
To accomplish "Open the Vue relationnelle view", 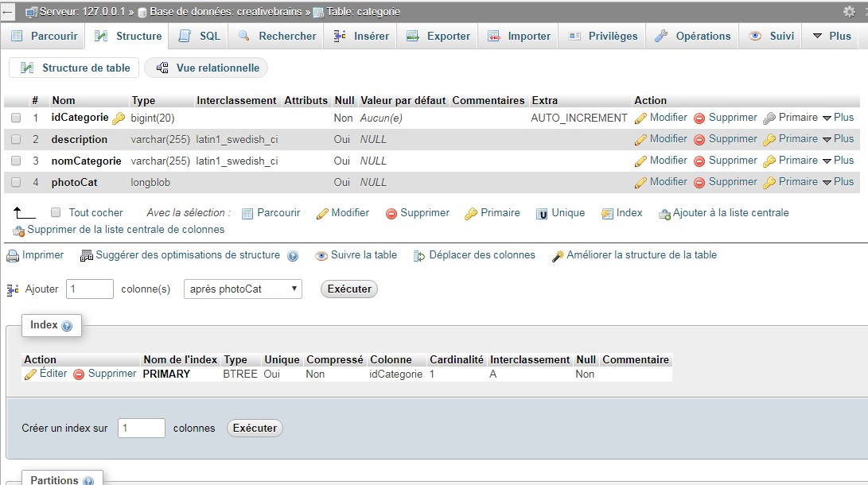I will pyautogui.click(x=205, y=68).
